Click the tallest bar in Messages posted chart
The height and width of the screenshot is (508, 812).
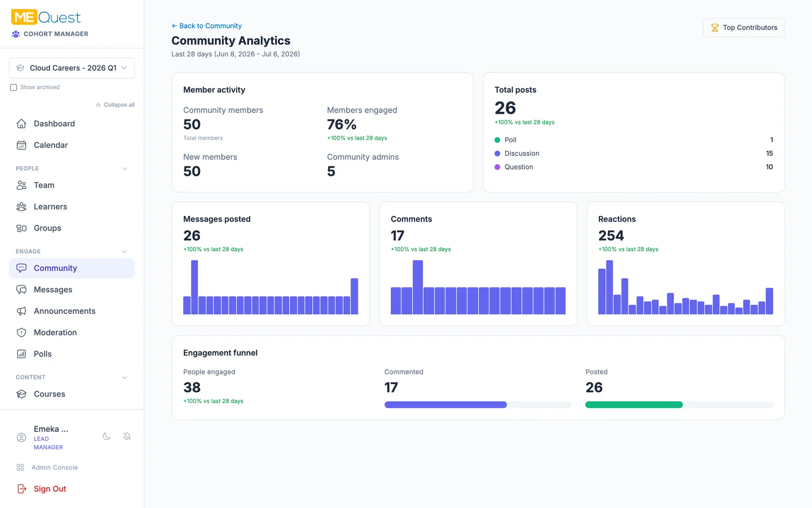(x=194, y=288)
